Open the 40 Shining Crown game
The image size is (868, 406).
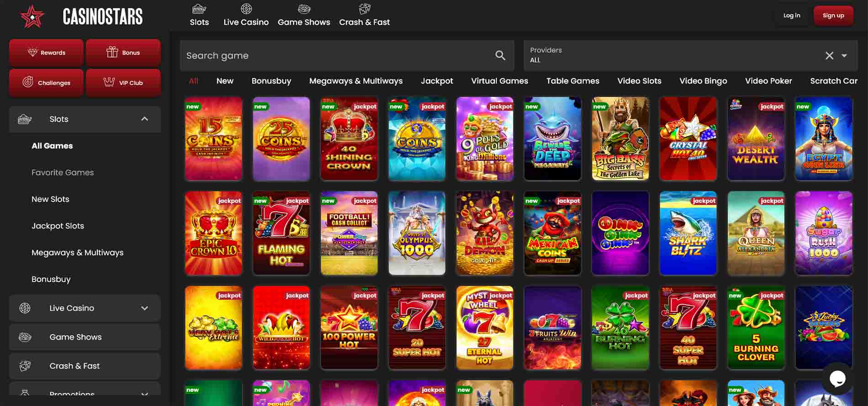pyautogui.click(x=349, y=139)
